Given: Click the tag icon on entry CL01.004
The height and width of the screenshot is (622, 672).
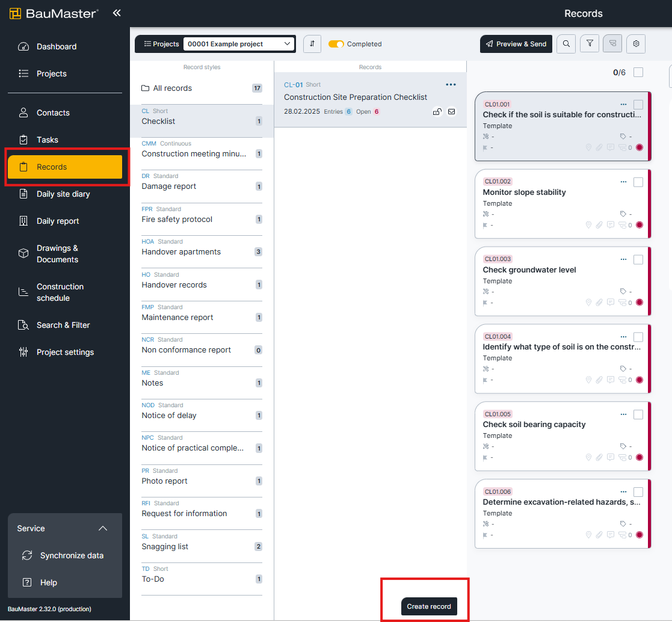Looking at the screenshot, I should click(623, 369).
